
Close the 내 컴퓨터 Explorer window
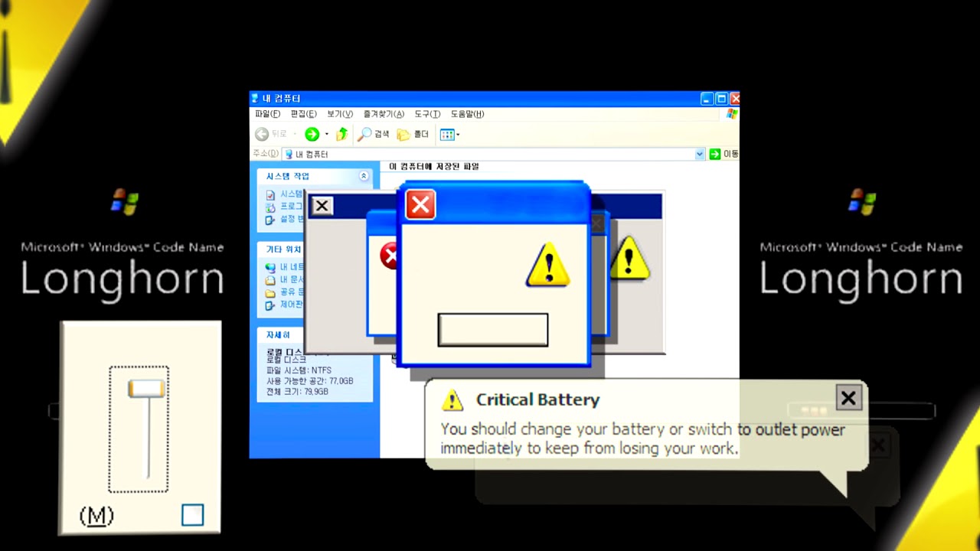point(735,99)
